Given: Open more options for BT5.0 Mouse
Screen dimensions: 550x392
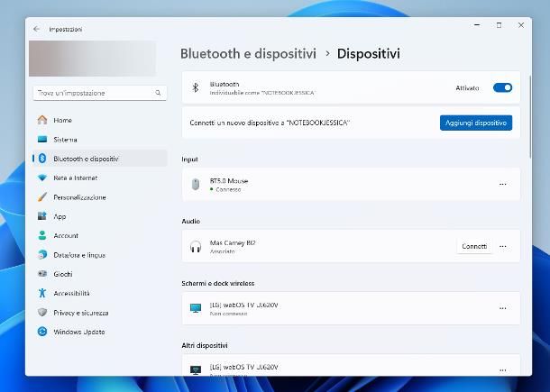Looking at the screenshot, I should pyautogui.click(x=502, y=185).
